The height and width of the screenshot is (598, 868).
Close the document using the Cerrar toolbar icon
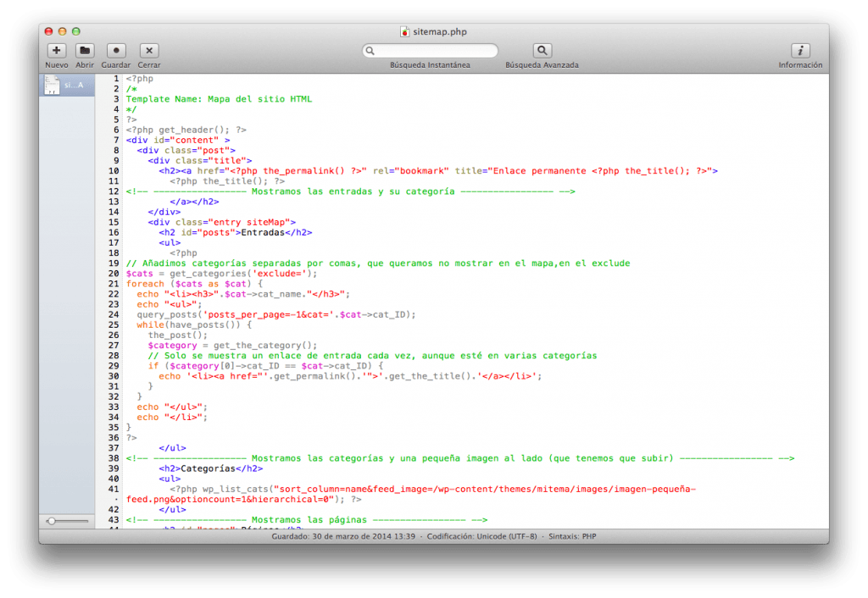click(149, 50)
